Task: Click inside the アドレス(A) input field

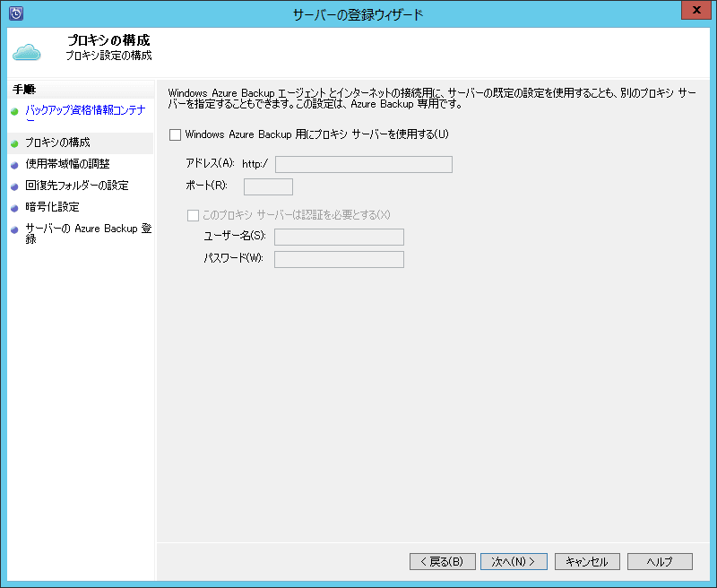Action: coord(363,163)
